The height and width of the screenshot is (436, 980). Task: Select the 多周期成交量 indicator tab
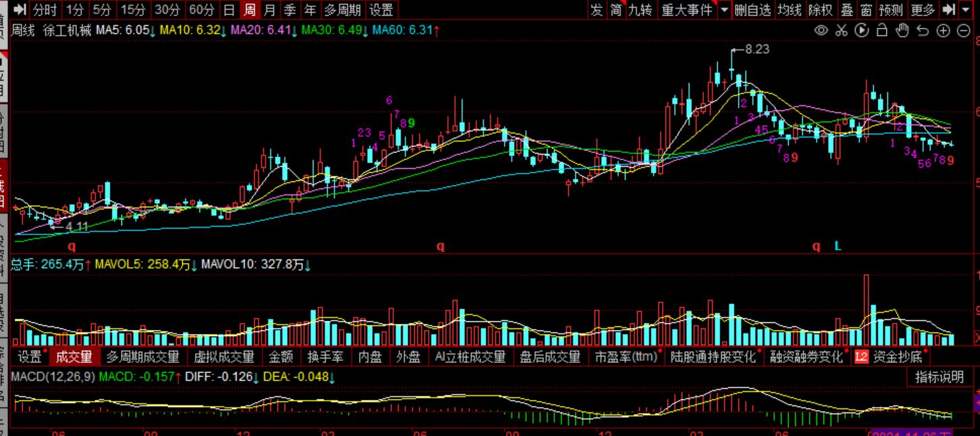coord(143,356)
